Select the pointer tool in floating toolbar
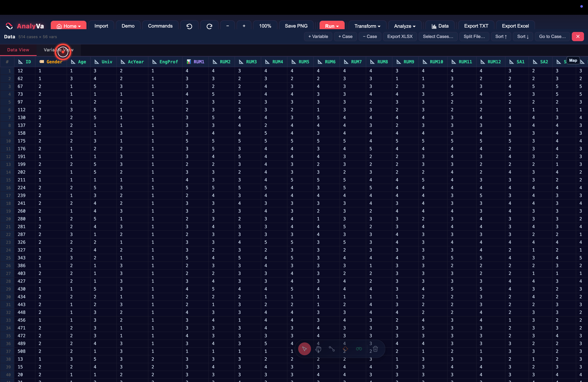 pyautogui.click(x=304, y=349)
